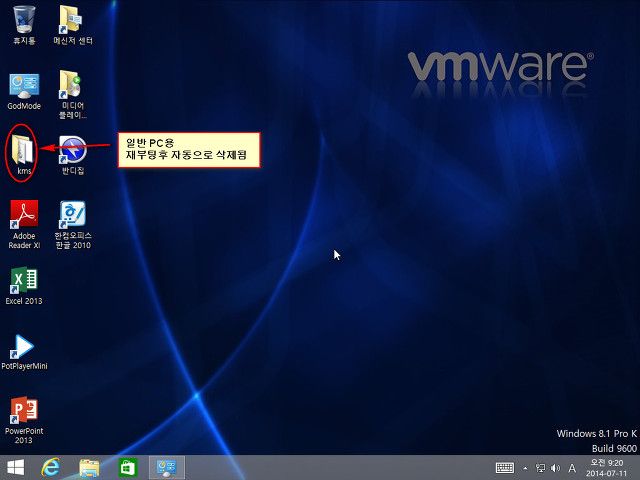
Task: Toggle the IME input mode 'A' indicator
Action: coord(572,468)
